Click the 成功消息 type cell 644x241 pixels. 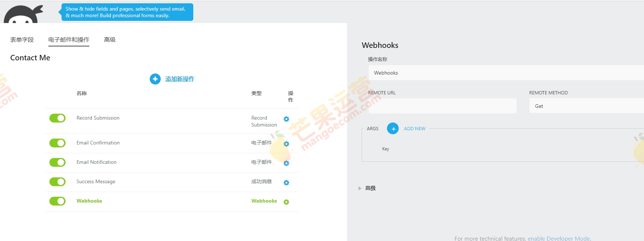click(x=261, y=181)
